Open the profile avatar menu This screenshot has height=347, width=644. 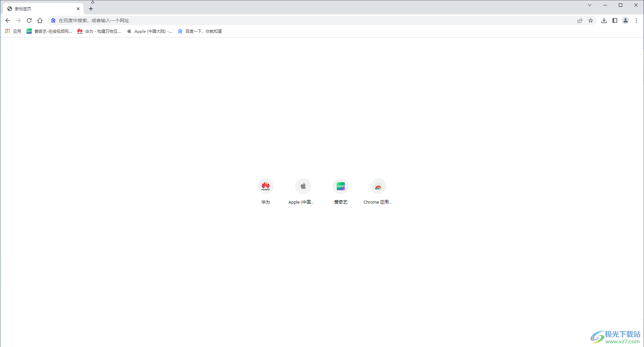(x=626, y=20)
